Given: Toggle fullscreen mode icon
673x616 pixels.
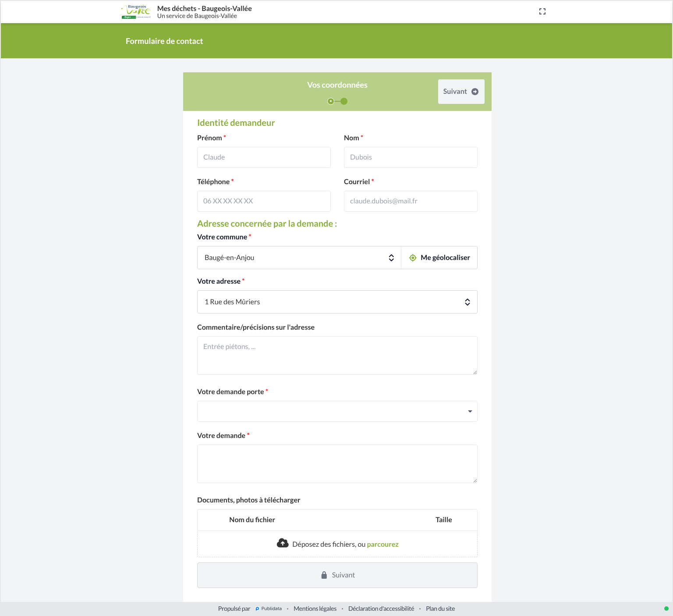Looking at the screenshot, I should (x=542, y=11).
